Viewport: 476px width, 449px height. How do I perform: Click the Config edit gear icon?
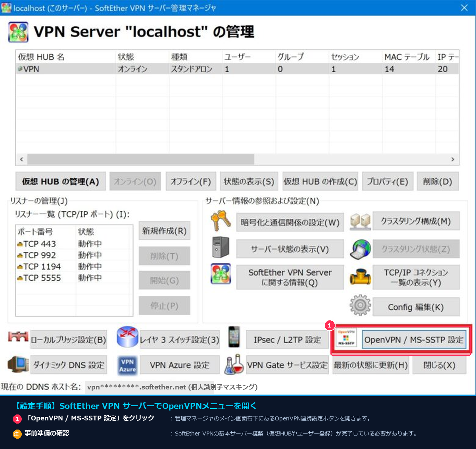click(x=360, y=305)
